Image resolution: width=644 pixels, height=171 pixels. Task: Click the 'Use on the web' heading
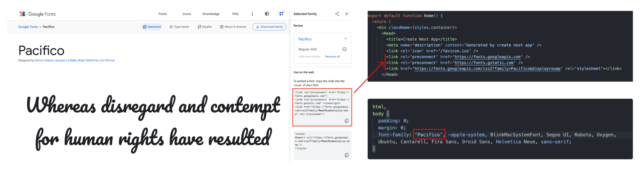(x=304, y=72)
